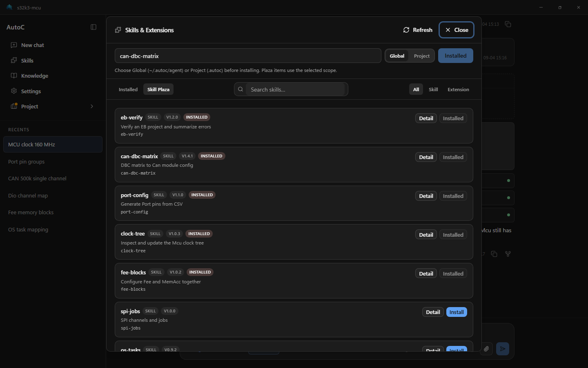
Task: Click the magnifier icon in skills search
Action: (241, 89)
